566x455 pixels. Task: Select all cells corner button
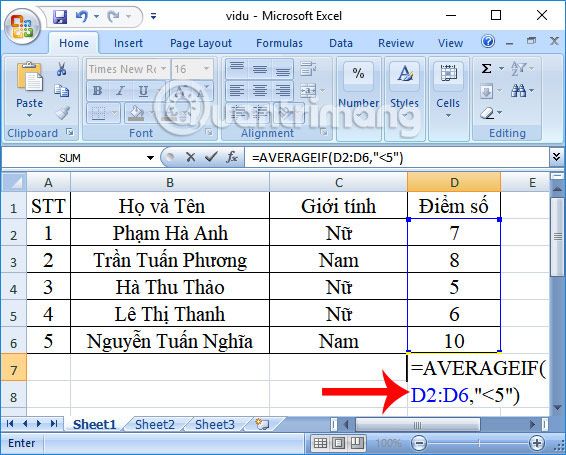pyautogui.click(x=14, y=182)
